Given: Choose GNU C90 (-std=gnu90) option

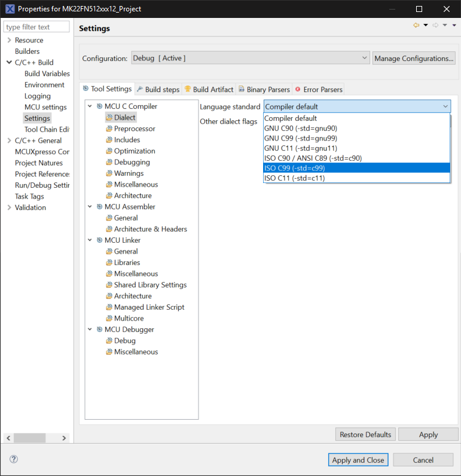Looking at the screenshot, I should coord(356,129).
